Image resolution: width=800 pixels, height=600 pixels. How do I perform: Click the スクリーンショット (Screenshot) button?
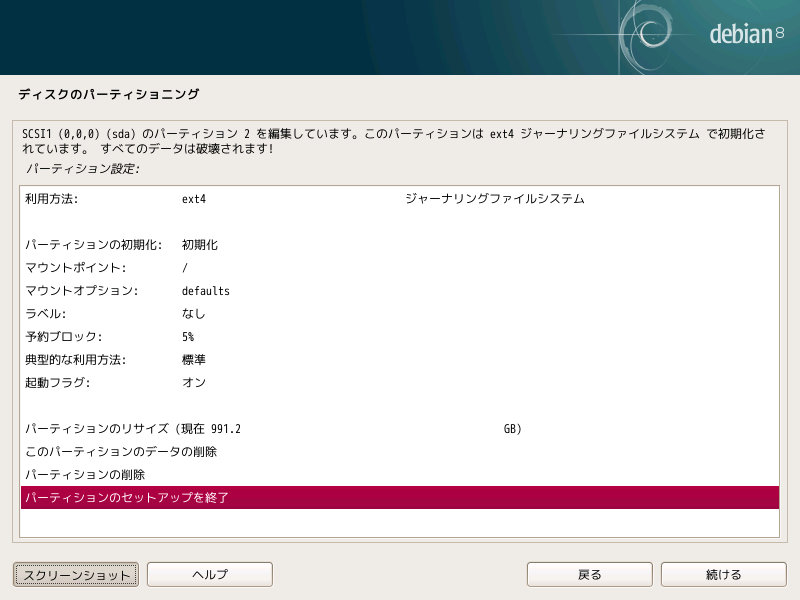pyautogui.click(x=75, y=574)
